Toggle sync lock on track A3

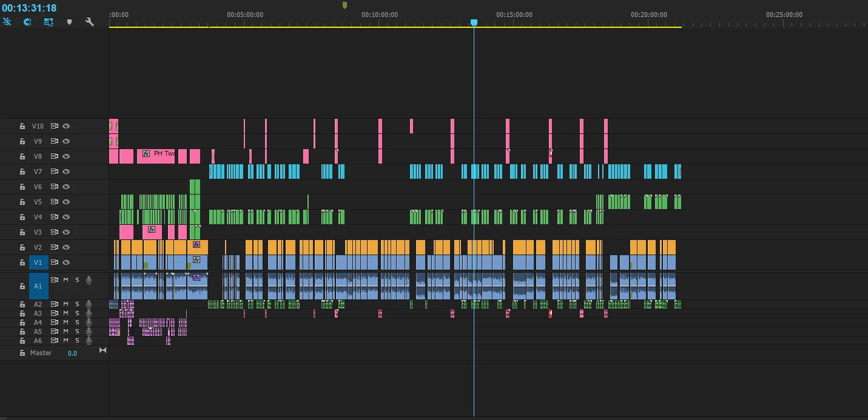(x=55, y=313)
